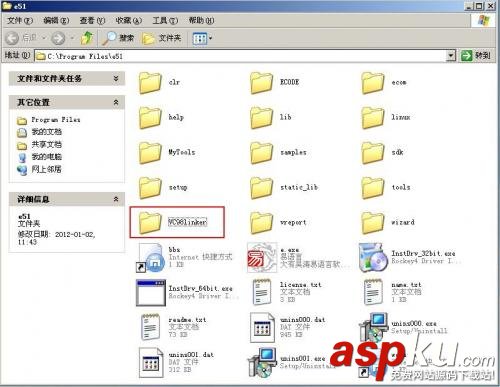This screenshot has height=387, width=500.
Task: Open Forward button history dropdown arrow
Action: click(x=71, y=38)
